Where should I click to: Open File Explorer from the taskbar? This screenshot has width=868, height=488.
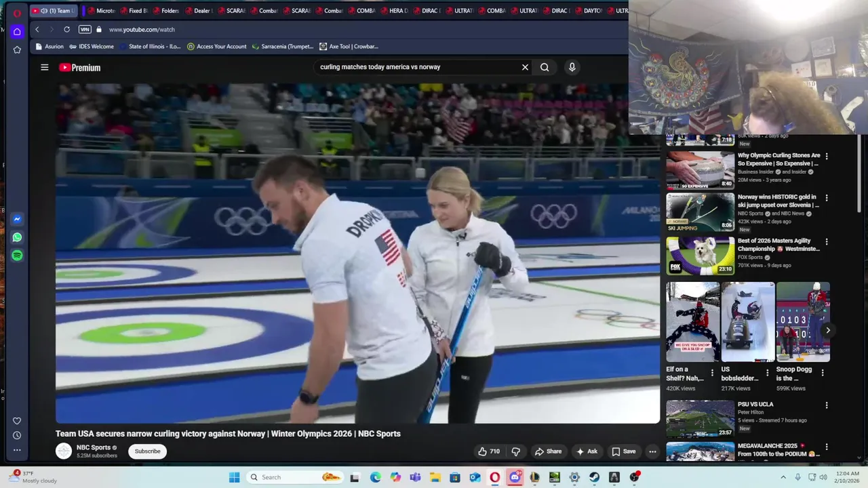(435, 477)
